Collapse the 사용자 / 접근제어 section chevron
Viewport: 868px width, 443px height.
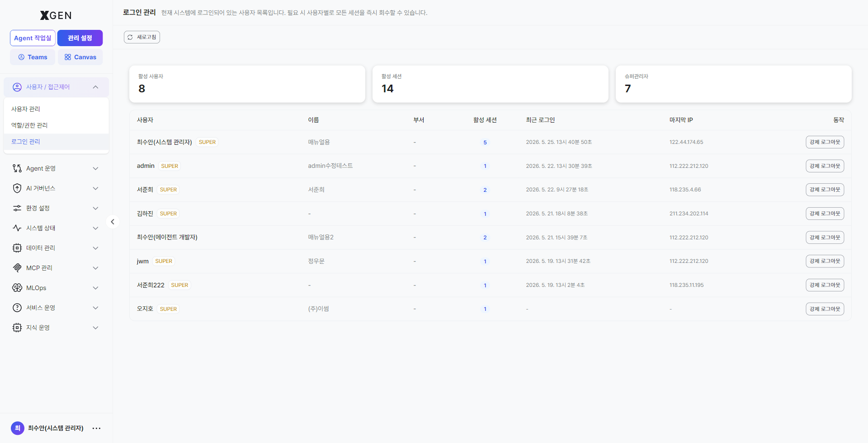point(95,87)
